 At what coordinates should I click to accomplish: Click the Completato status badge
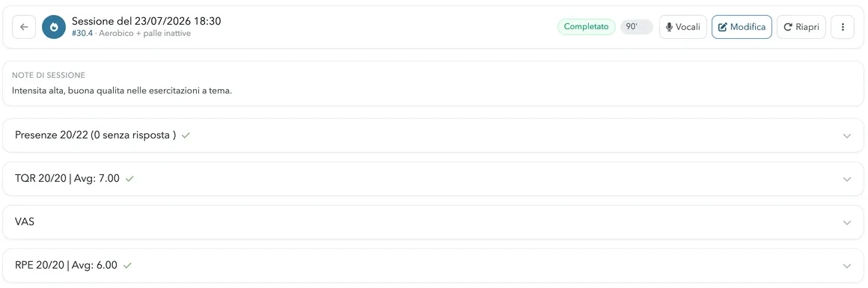click(586, 27)
